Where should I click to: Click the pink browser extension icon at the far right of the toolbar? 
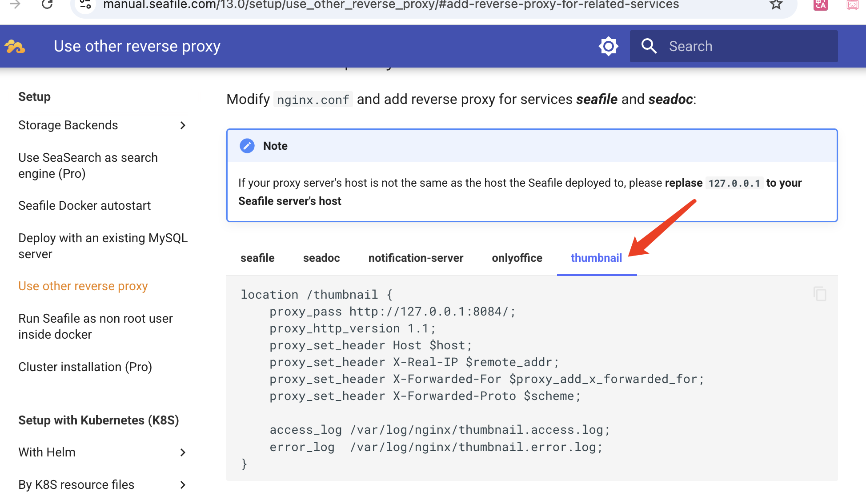852,4
